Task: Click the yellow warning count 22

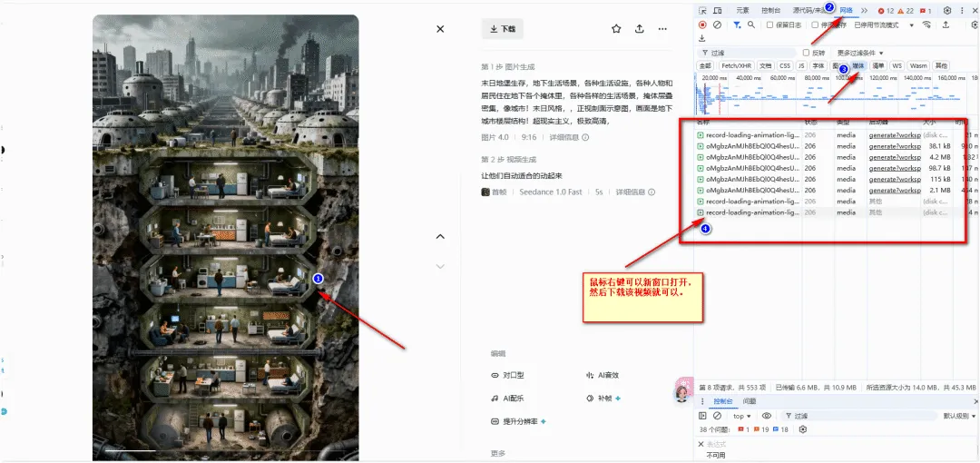Action: pyautogui.click(x=906, y=11)
